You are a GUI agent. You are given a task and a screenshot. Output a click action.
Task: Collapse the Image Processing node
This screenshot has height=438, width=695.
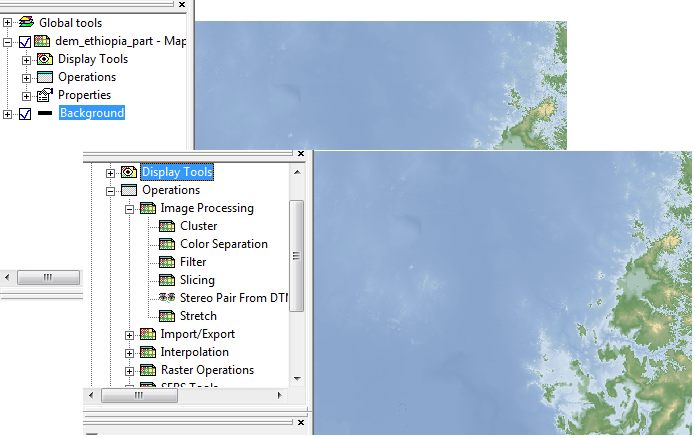[x=129, y=209]
